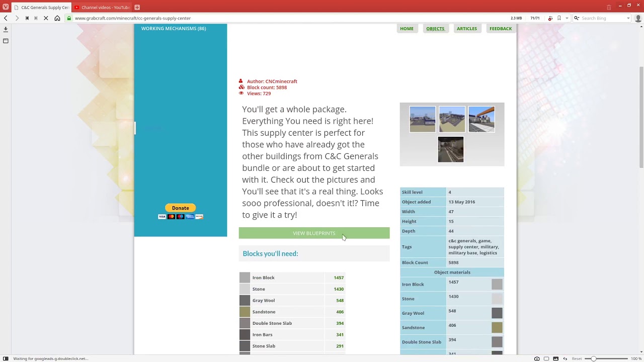Click the rewind history button
644x362 pixels.
(27, 18)
